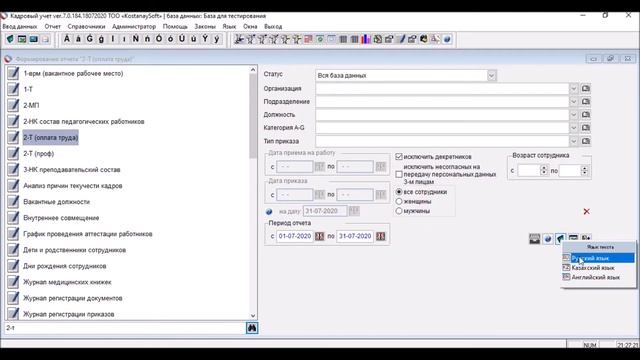640x360 pixels.
Task: Open the 'Язык' menu
Action: [229, 27]
